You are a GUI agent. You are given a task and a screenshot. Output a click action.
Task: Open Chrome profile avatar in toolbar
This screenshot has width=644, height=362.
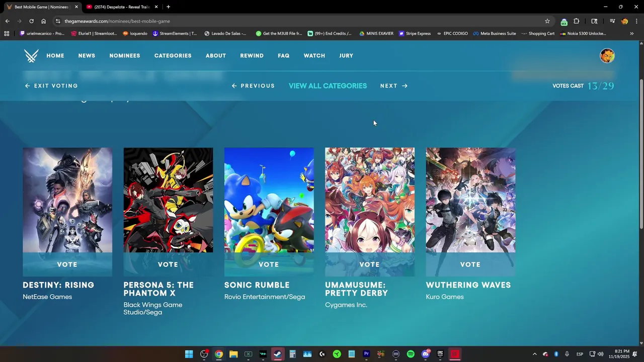coord(624,21)
